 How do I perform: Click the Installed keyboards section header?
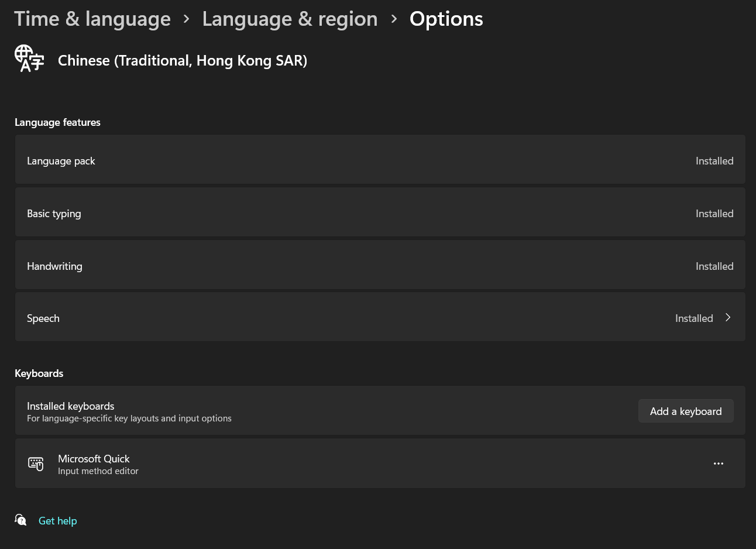click(70, 405)
